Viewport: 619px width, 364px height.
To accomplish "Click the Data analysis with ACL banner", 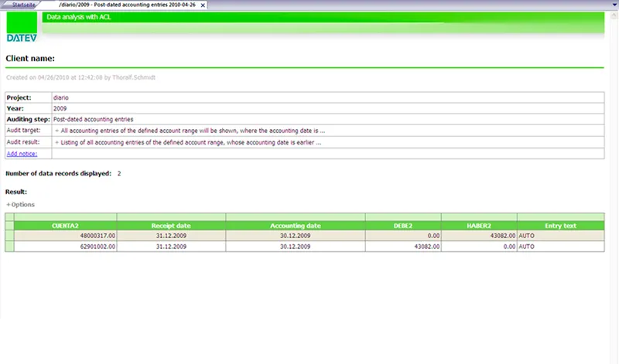I will tap(323, 22).
